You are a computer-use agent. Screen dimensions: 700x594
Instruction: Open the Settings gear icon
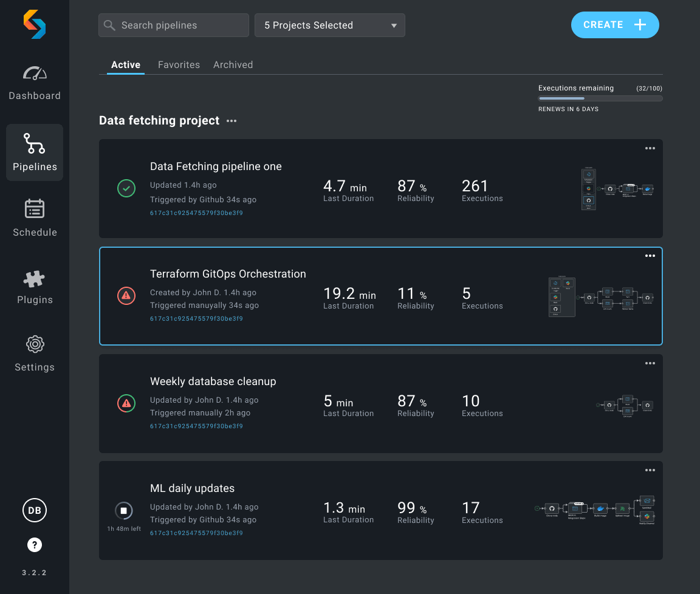[x=35, y=344]
